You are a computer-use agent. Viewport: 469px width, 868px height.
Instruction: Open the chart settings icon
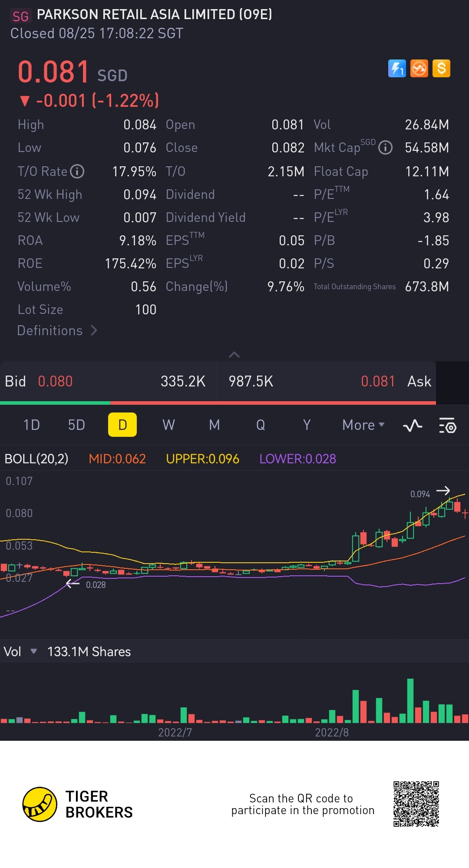(x=448, y=425)
